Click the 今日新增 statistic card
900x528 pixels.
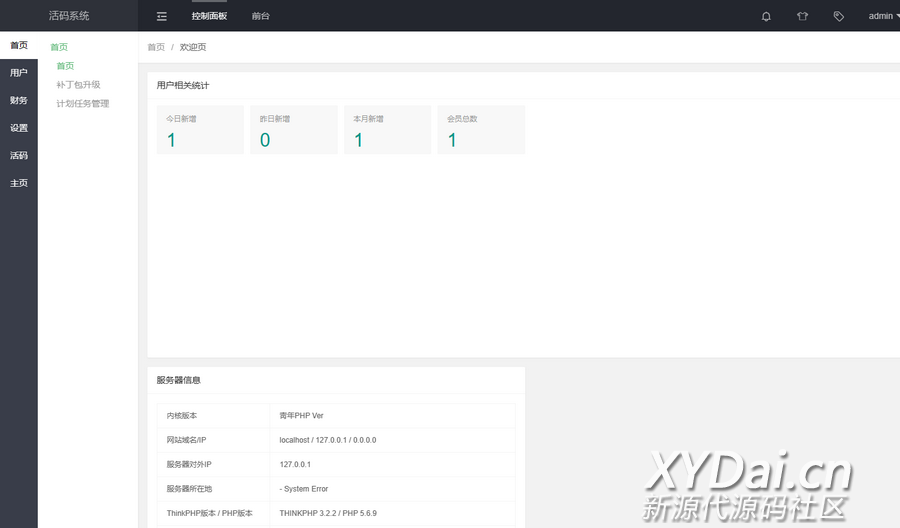(200, 130)
